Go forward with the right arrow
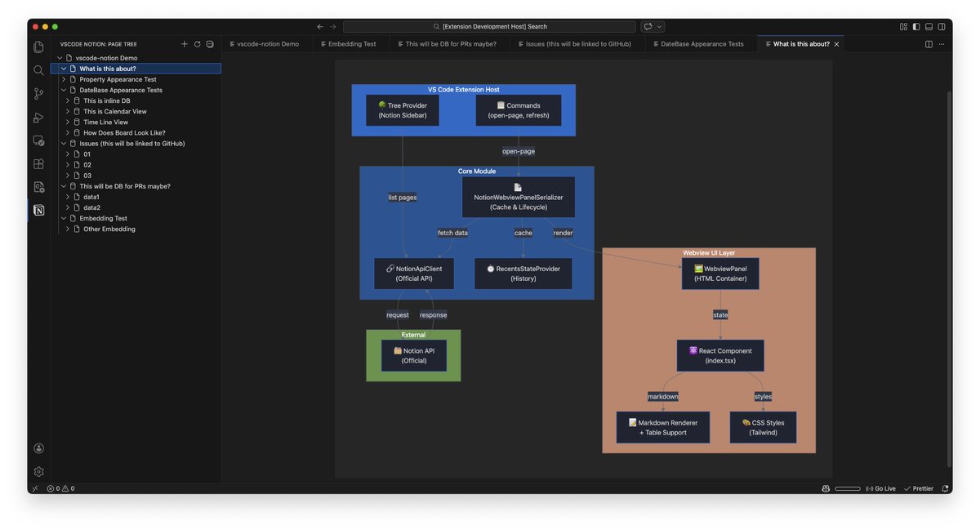The image size is (980, 530). click(x=333, y=27)
